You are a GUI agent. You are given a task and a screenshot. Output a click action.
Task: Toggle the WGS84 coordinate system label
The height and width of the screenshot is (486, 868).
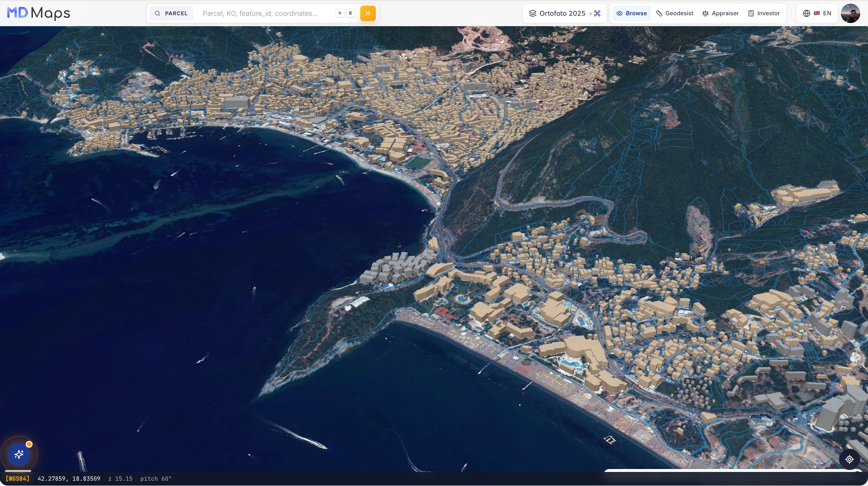tap(17, 478)
